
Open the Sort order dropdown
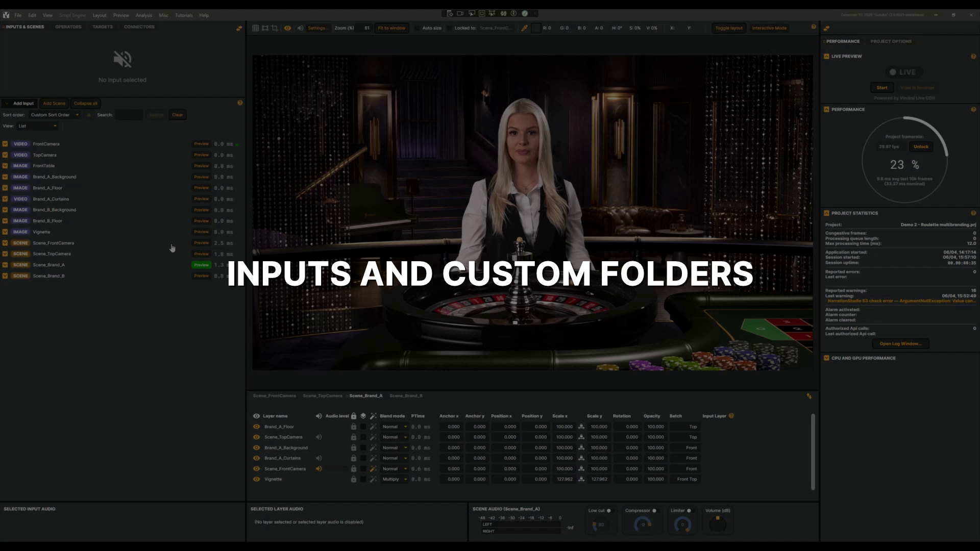(x=55, y=115)
